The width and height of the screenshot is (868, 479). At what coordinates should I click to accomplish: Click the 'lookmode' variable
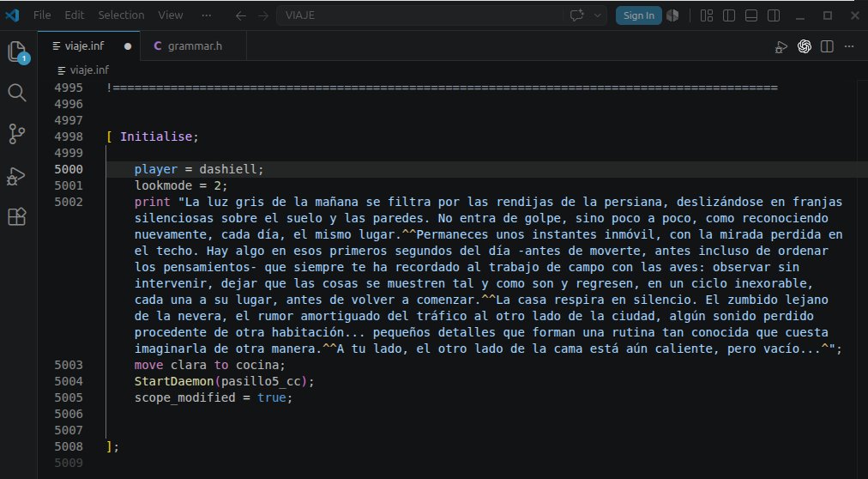click(x=163, y=185)
